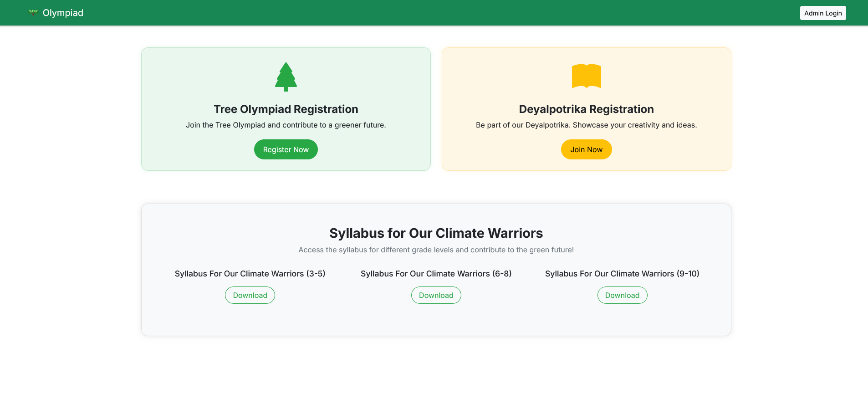Select the Deyalpotrika Registration heading
This screenshot has height=409, width=868.
coord(586,109)
